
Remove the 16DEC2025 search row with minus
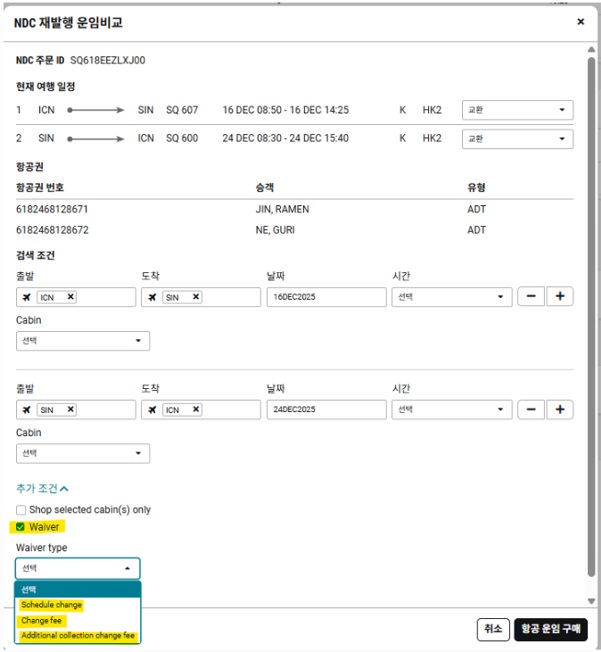click(x=531, y=296)
